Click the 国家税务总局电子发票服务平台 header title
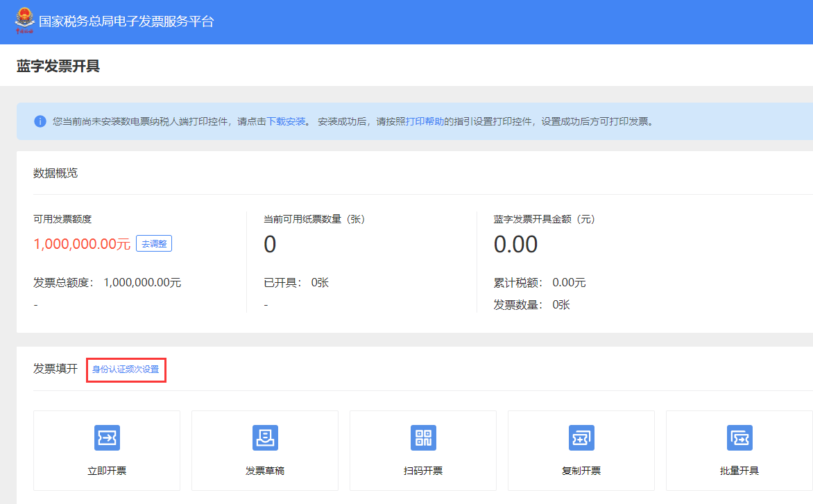The width and height of the screenshot is (813, 504). click(126, 21)
